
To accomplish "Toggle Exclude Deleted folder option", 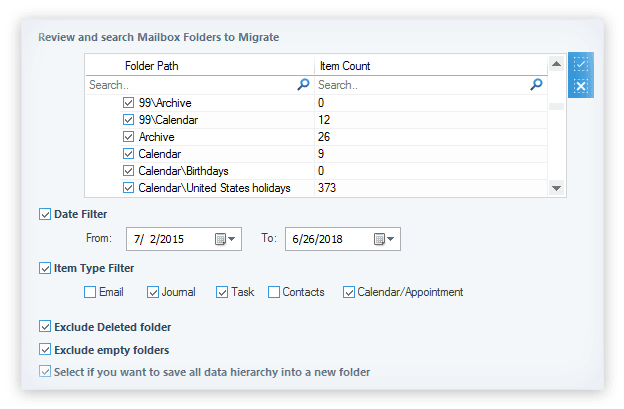I will (45, 326).
